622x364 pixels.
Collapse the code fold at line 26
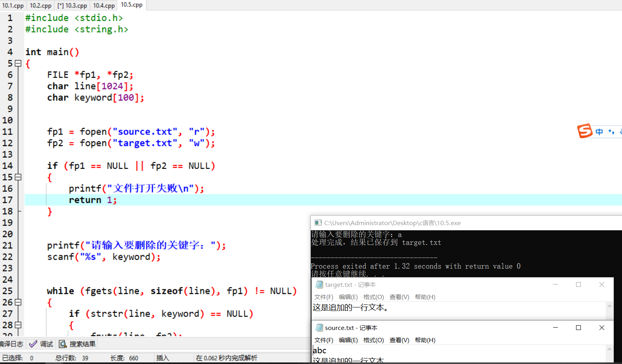point(18,302)
